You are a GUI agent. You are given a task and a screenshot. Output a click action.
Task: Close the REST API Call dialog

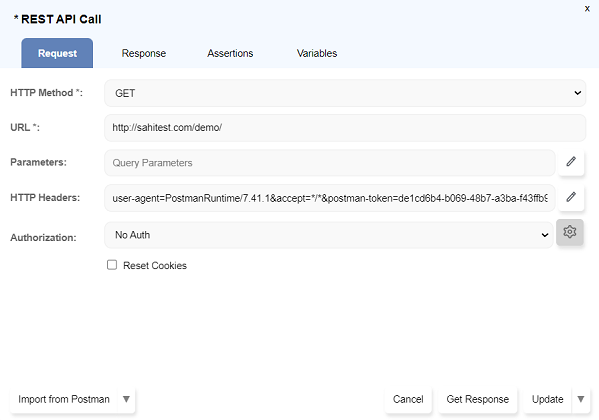[x=587, y=8]
